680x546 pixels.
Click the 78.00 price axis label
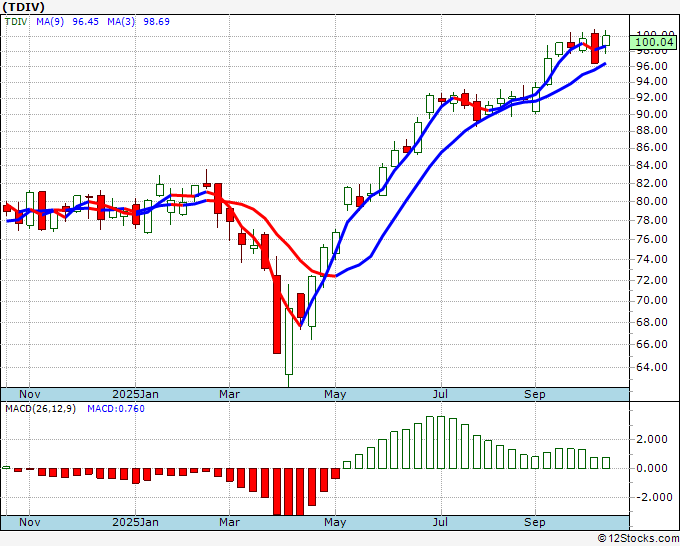(x=652, y=220)
